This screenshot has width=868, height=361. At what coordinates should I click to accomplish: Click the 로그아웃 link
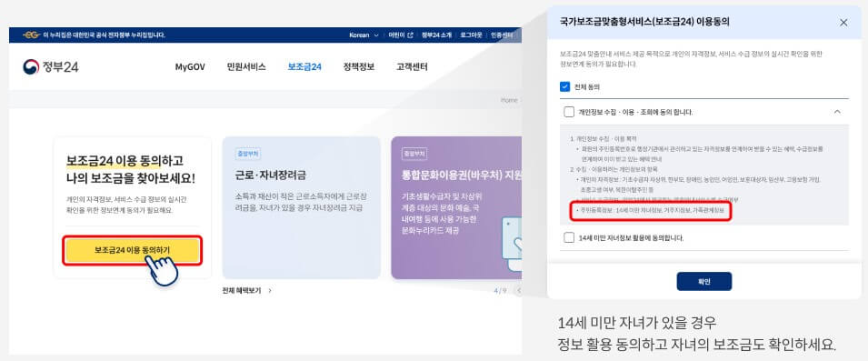click(472, 35)
